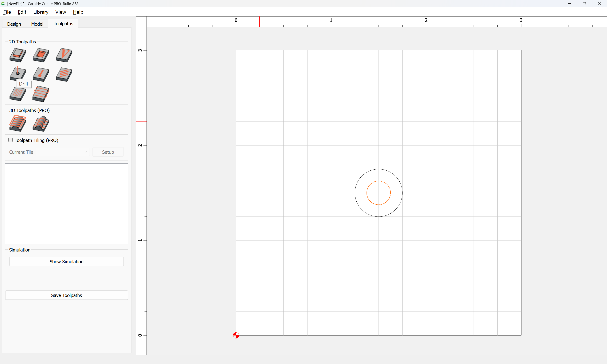Screen dimensions: 607x364
Task: Select the Keyhole toolpath icon
Action: (41, 75)
